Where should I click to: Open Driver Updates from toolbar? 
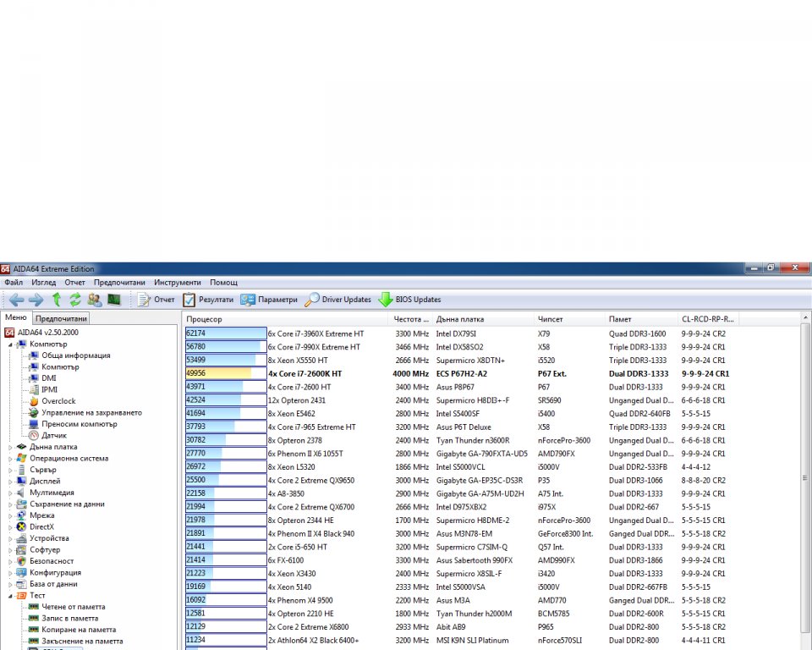[338, 300]
